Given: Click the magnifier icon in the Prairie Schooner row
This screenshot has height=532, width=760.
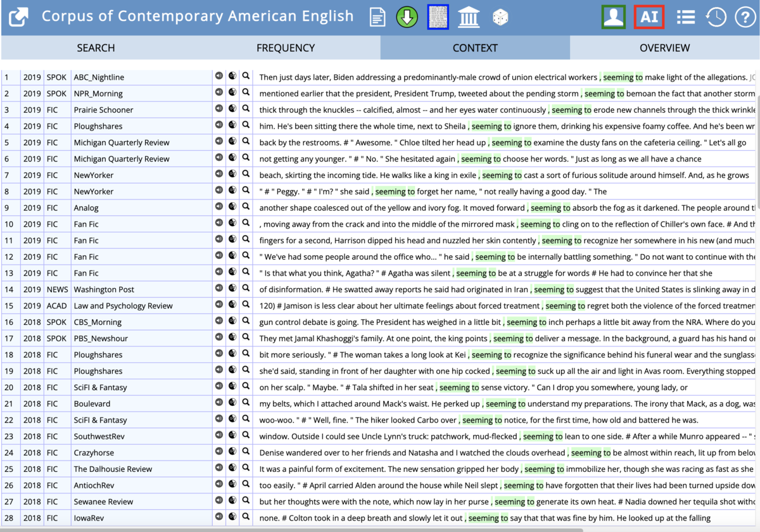Looking at the screenshot, I should tap(246, 109).
